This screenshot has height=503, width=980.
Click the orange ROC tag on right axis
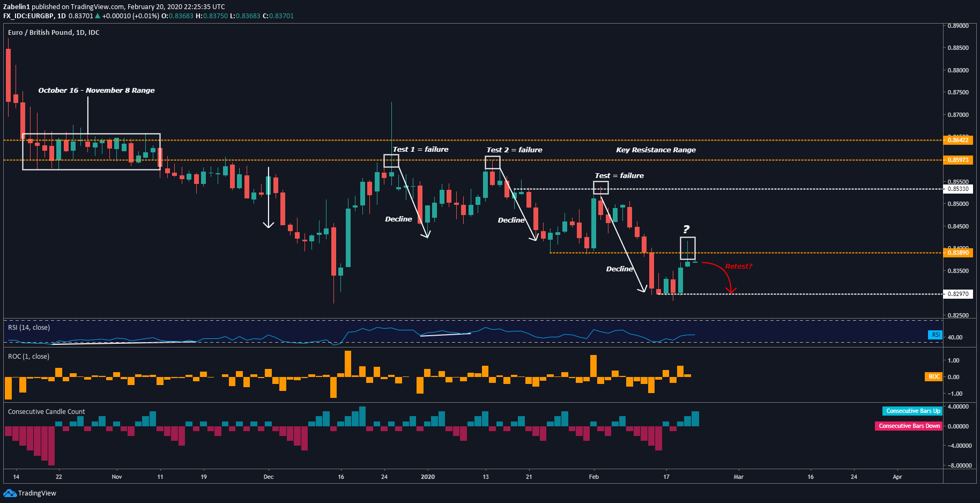click(934, 376)
